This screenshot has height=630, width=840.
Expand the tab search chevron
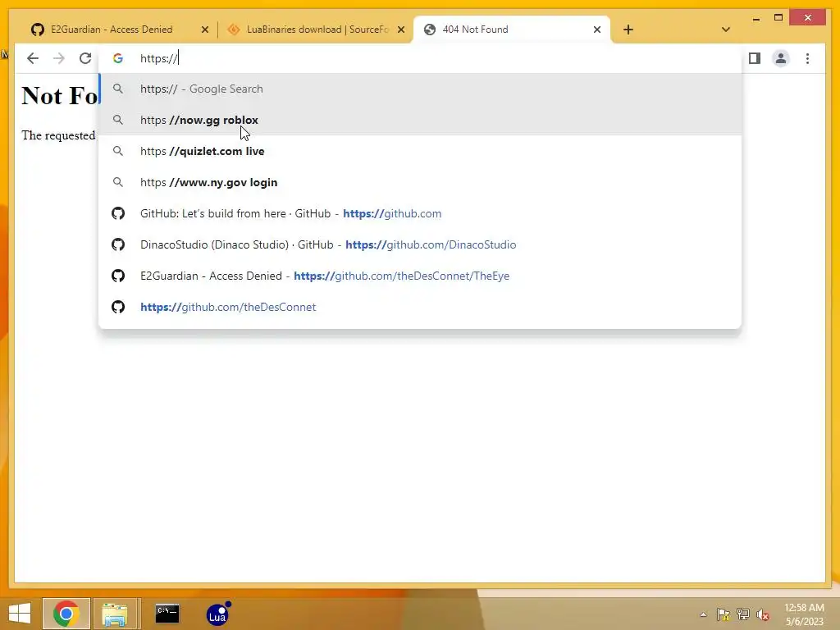[x=726, y=30]
